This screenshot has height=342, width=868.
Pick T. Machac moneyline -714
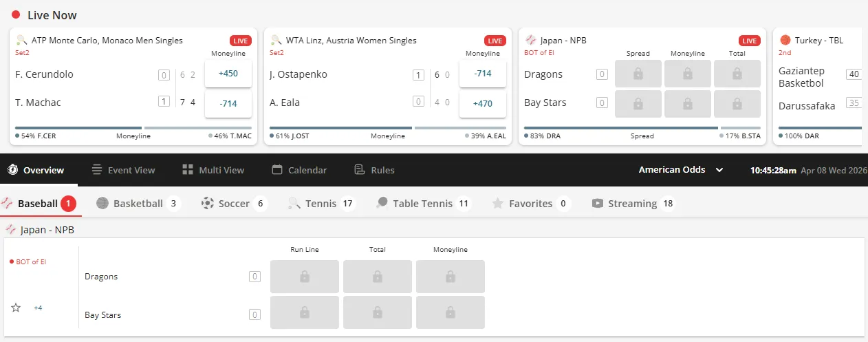228,103
